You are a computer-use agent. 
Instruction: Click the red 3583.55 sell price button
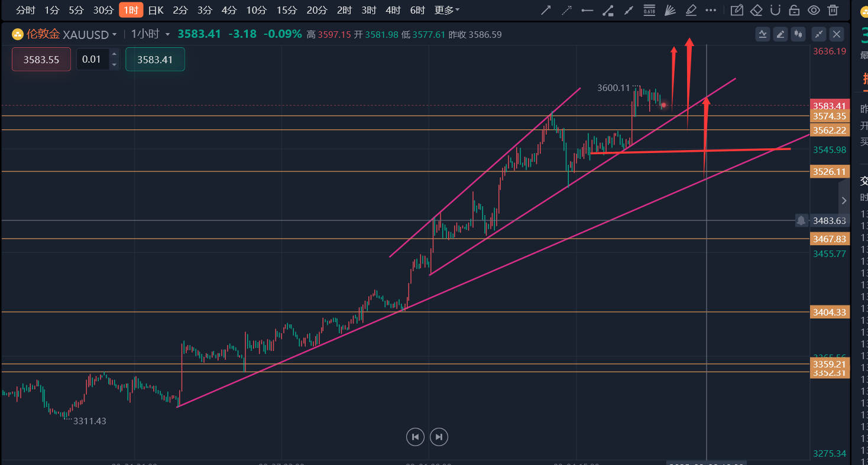point(41,60)
